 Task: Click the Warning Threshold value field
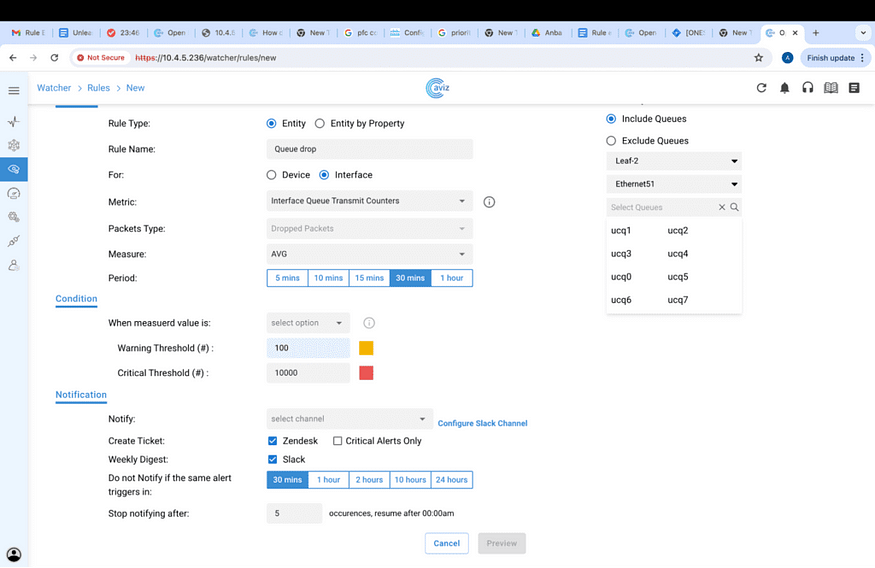pos(308,348)
